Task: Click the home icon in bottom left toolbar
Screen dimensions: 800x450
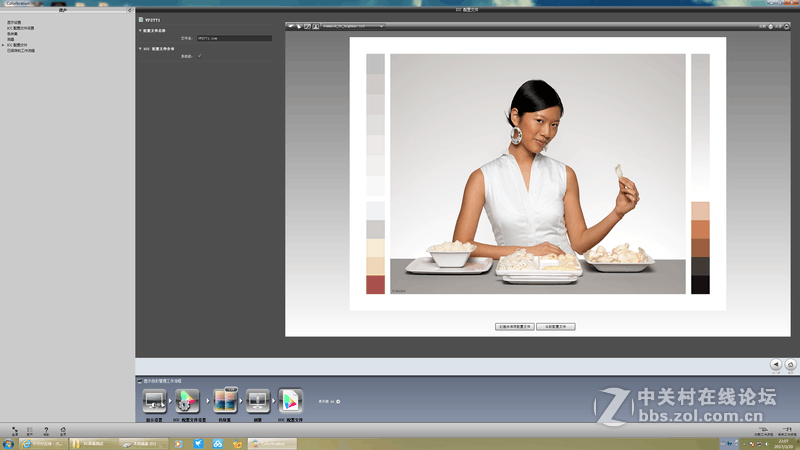Action: point(63,431)
